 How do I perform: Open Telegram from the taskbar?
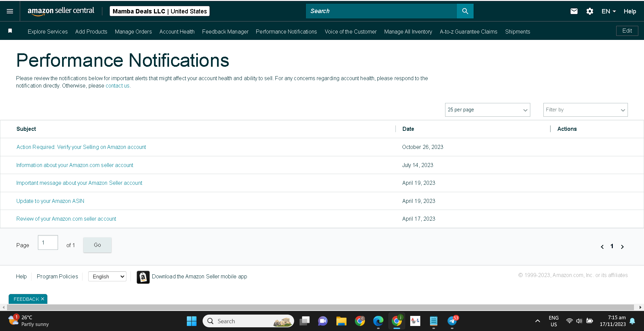pos(452,321)
